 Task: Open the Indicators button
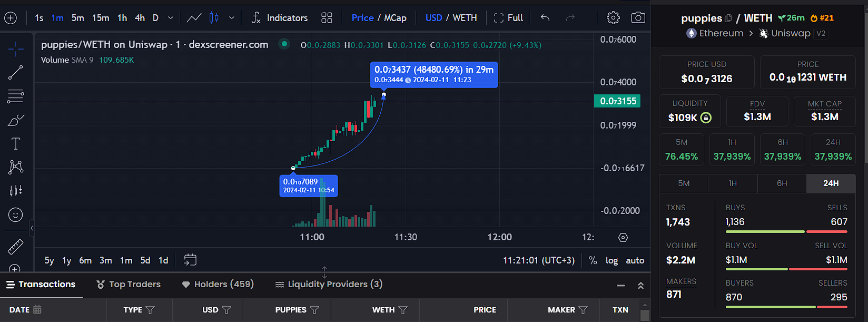click(279, 18)
